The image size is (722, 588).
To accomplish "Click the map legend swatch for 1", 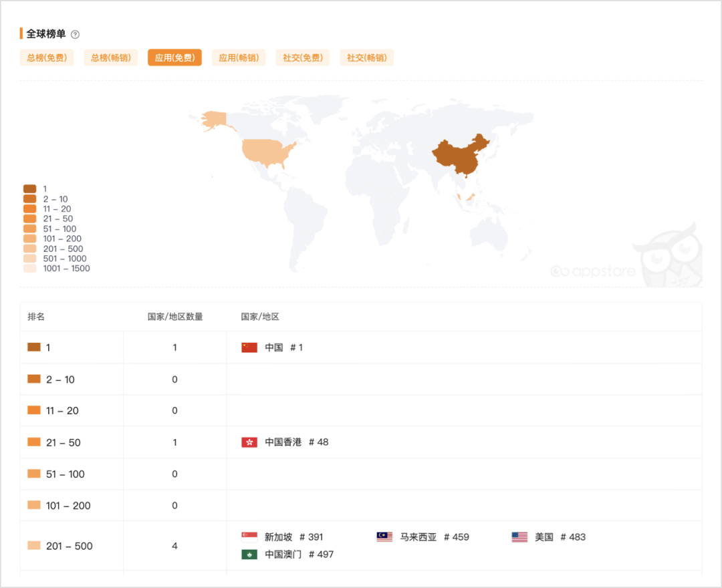I will pyautogui.click(x=30, y=188).
